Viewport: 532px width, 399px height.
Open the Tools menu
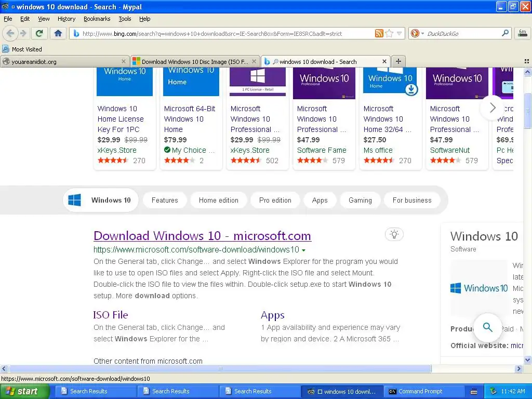coord(125,19)
